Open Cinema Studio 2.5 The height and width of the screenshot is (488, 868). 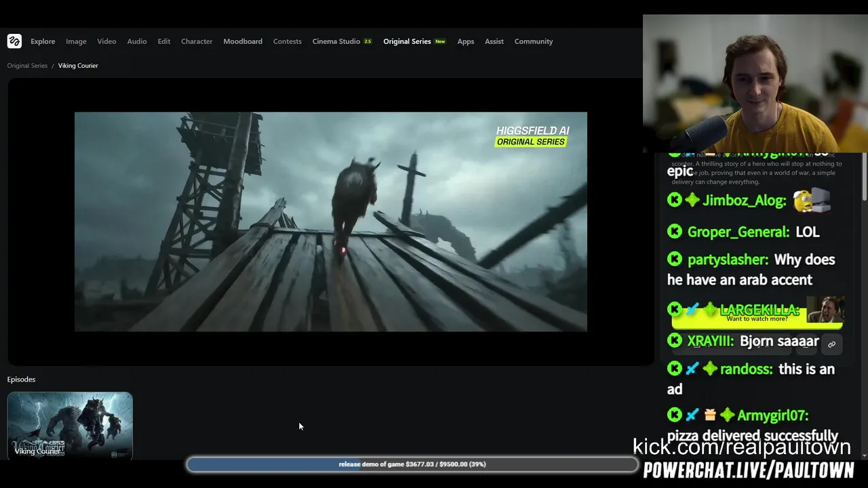click(x=342, y=41)
